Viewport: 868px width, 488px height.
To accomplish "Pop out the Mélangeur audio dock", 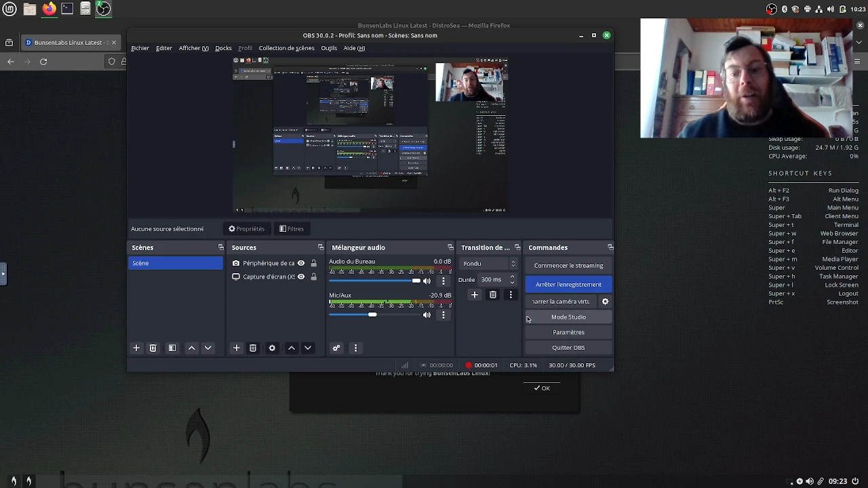I will [x=450, y=247].
